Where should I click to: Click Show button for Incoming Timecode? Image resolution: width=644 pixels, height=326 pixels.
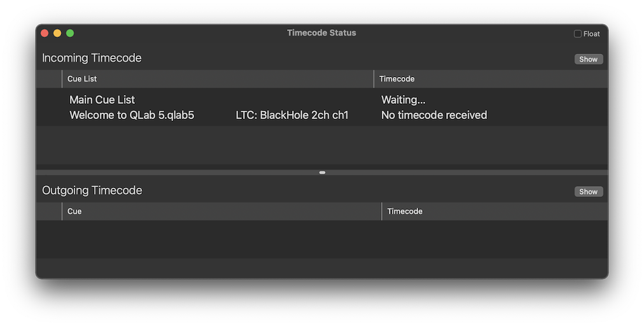coord(588,59)
